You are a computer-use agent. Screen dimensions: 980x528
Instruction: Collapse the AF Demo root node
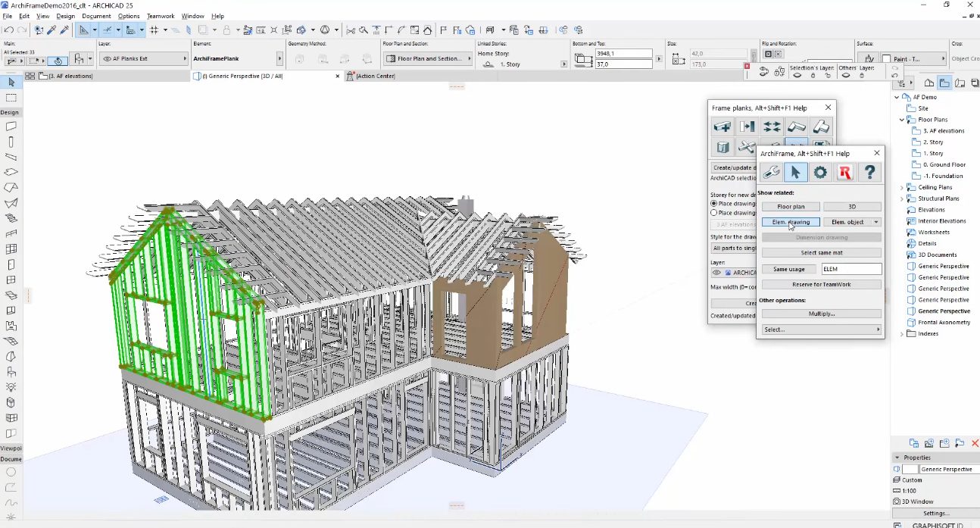897,97
